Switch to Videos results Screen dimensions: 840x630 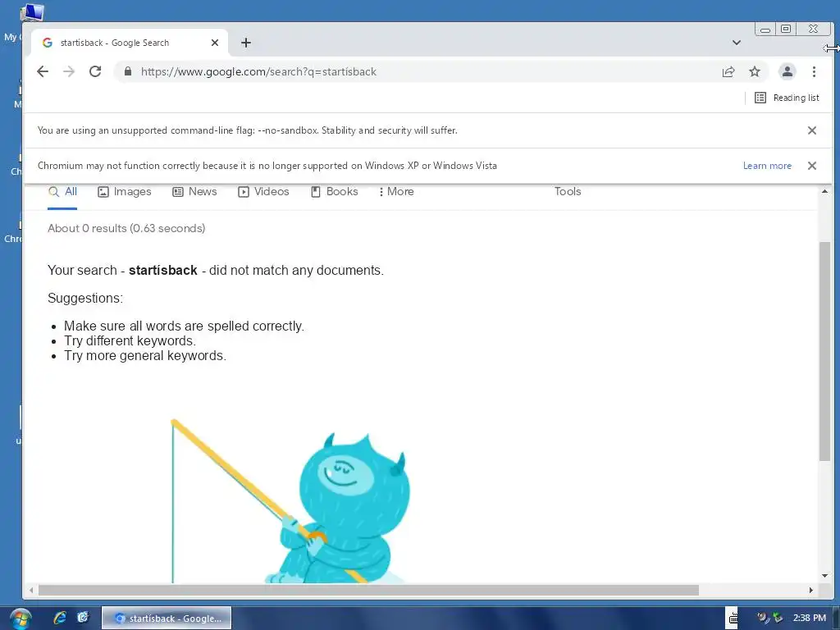coord(263,192)
